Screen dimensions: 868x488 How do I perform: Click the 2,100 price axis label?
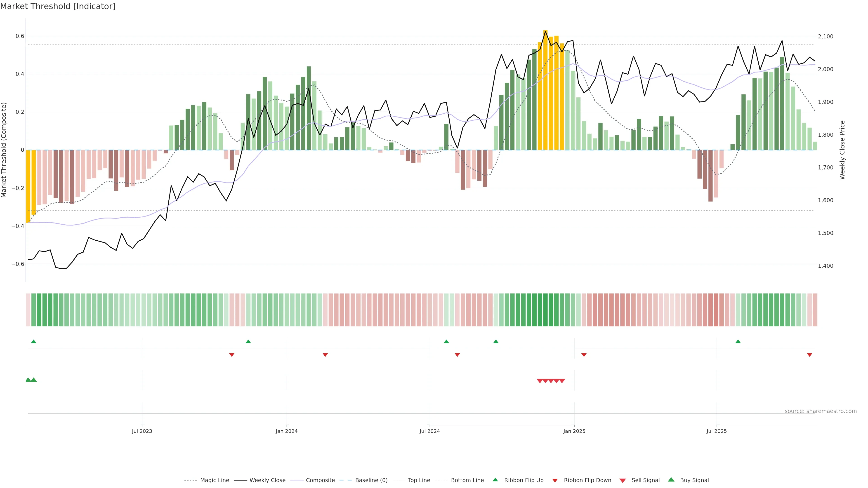tap(826, 36)
